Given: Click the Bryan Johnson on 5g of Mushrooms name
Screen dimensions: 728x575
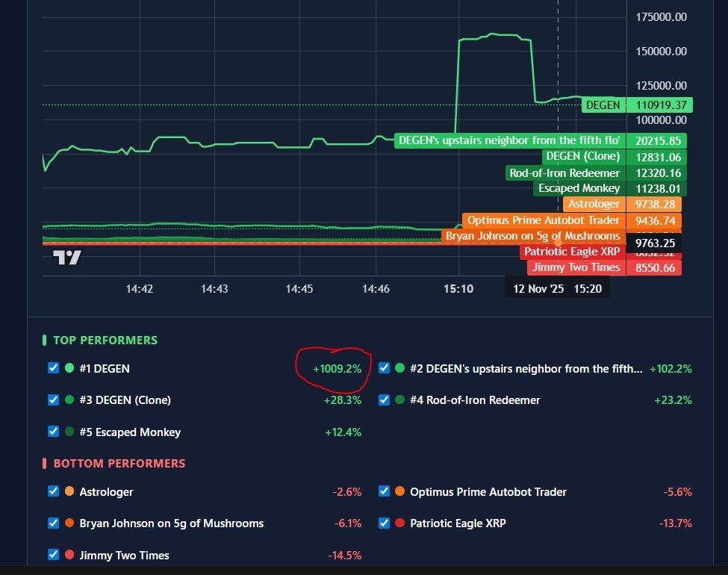Looking at the screenshot, I should [x=171, y=523].
